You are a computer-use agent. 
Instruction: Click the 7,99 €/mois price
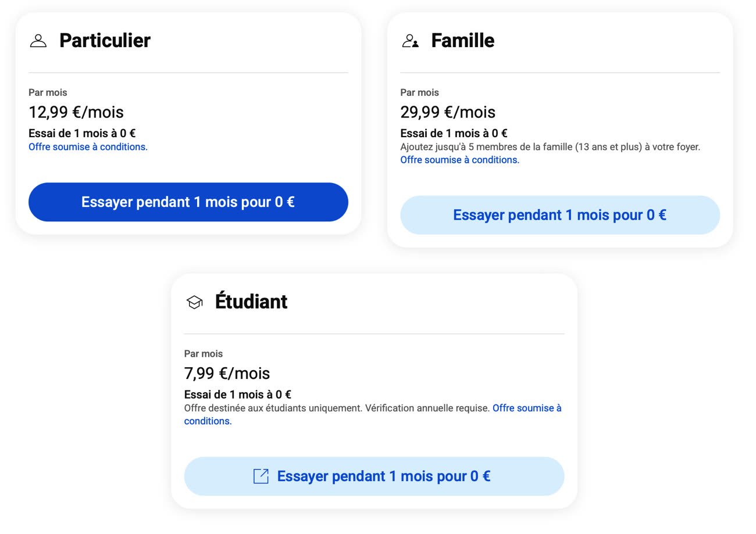[x=227, y=373]
